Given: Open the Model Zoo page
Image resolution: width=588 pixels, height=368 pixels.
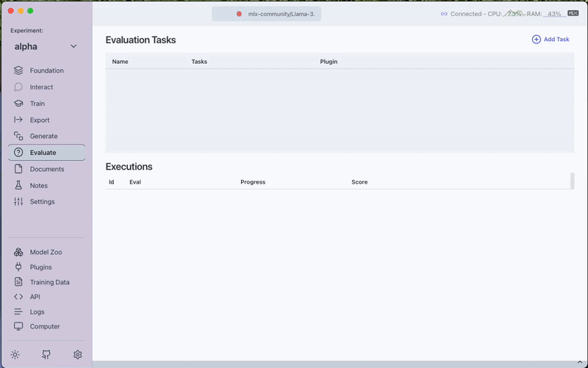Looking at the screenshot, I should (46, 252).
